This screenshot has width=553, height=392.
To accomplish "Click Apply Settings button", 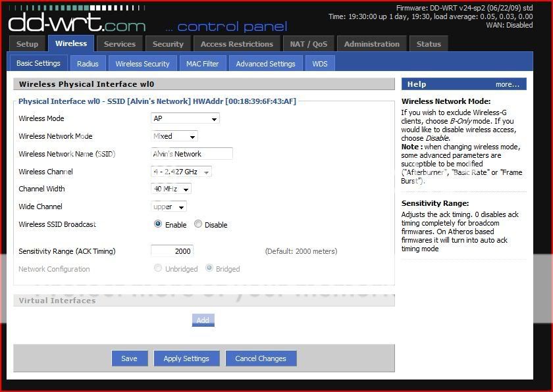I will pos(186,358).
